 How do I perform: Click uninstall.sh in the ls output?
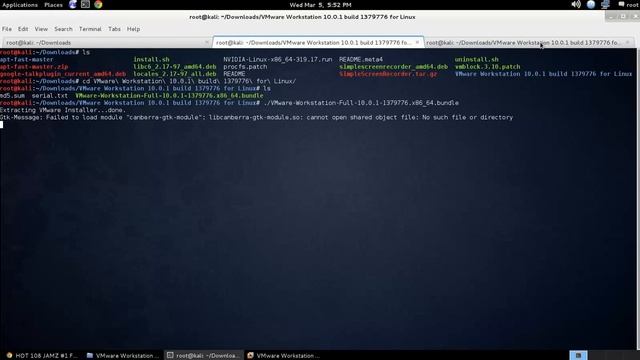click(476, 60)
